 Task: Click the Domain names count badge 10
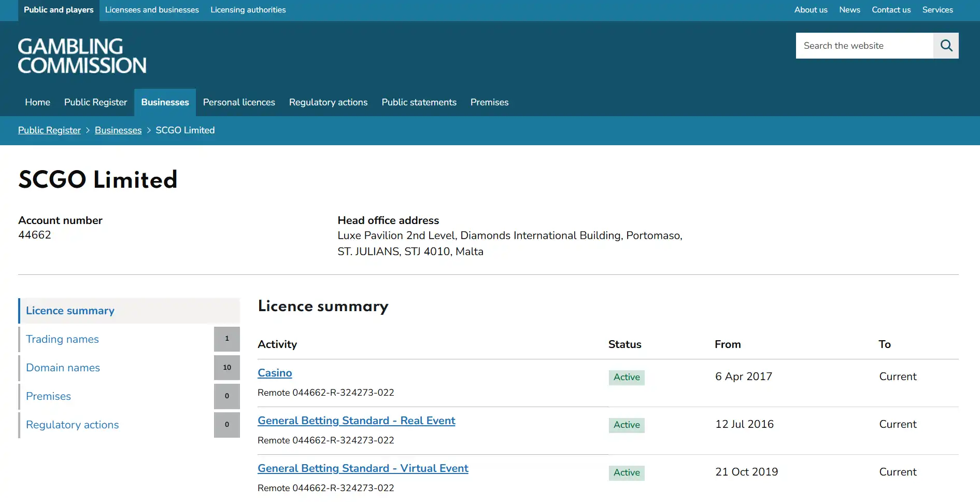coord(227,368)
